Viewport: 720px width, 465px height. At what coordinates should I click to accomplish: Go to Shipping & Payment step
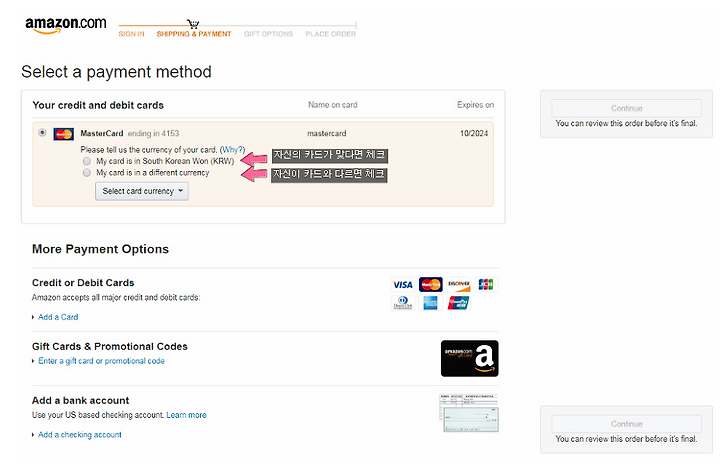(194, 34)
